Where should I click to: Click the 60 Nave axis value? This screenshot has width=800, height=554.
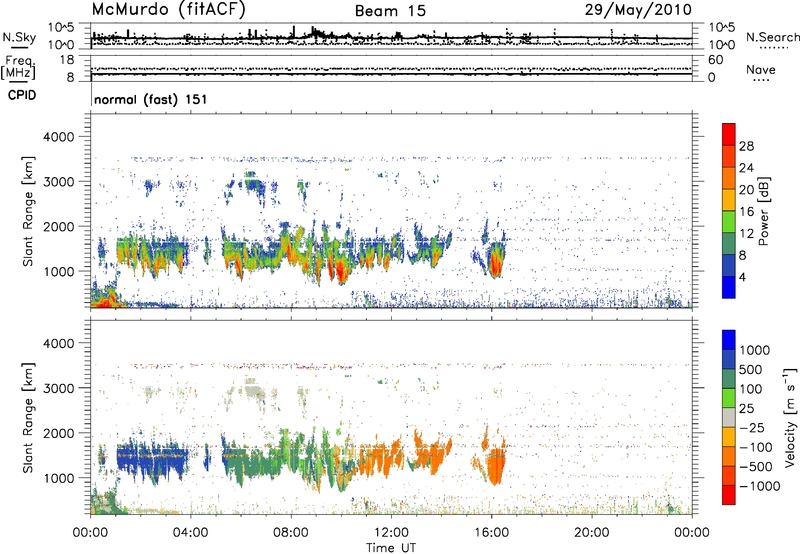715,60
